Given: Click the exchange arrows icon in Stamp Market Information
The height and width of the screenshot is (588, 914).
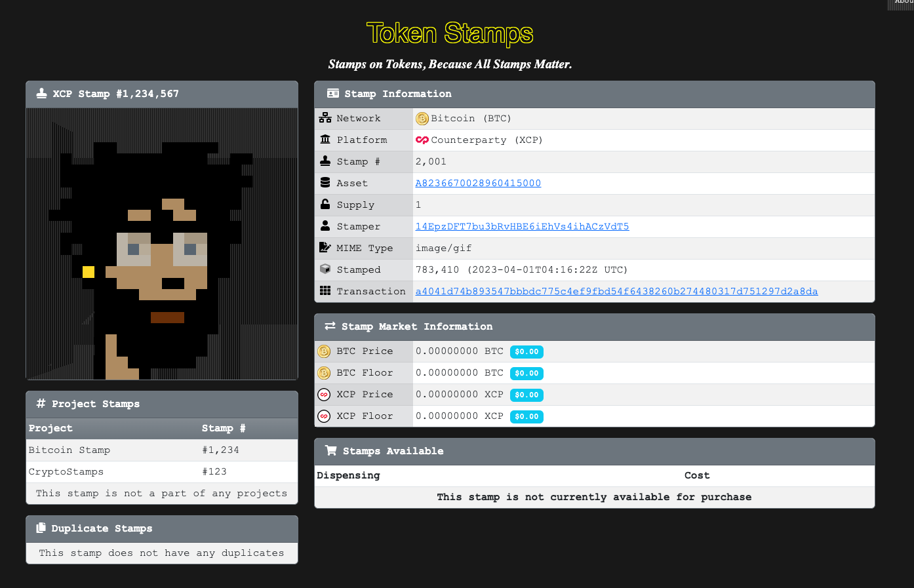Looking at the screenshot, I should point(330,326).
